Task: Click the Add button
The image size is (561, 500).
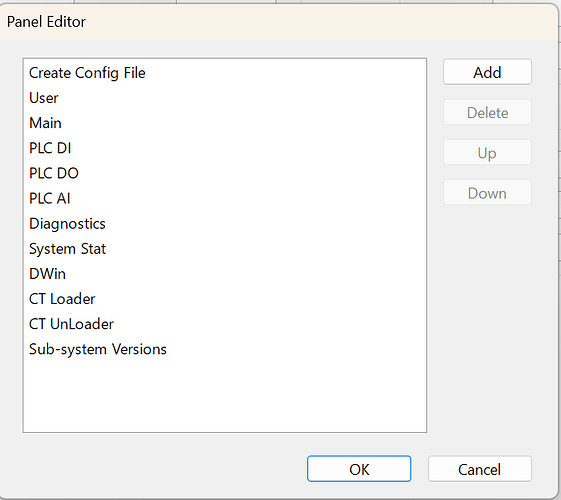Action: [x=487, y=72]
